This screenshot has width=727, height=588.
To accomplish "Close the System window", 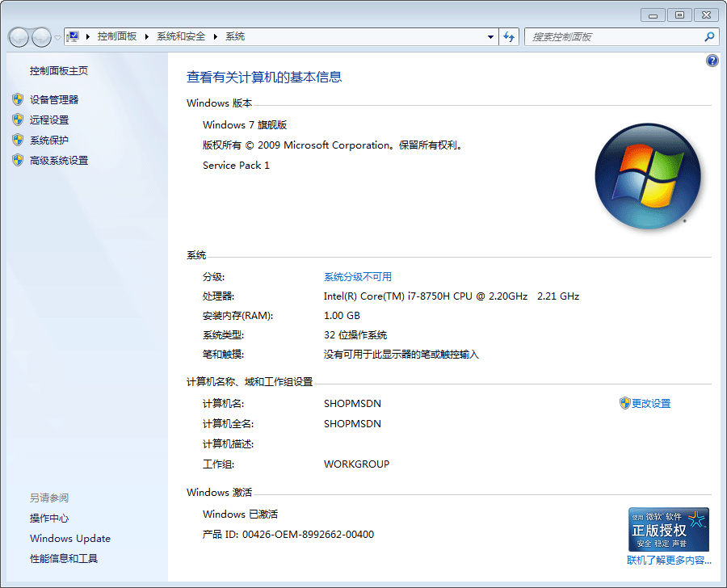I will click(706, 15).
